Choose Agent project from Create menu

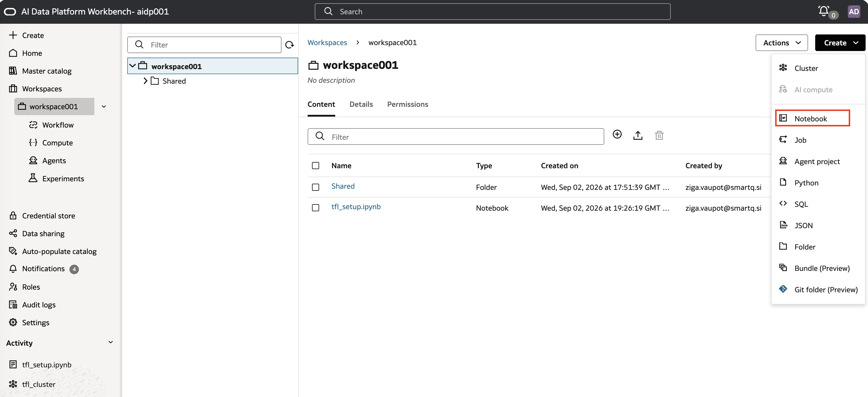click(x=818, y=161)
